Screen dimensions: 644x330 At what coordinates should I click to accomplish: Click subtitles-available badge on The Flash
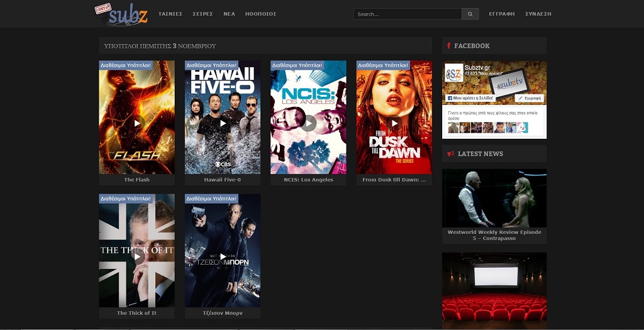[x=126, y=65]
